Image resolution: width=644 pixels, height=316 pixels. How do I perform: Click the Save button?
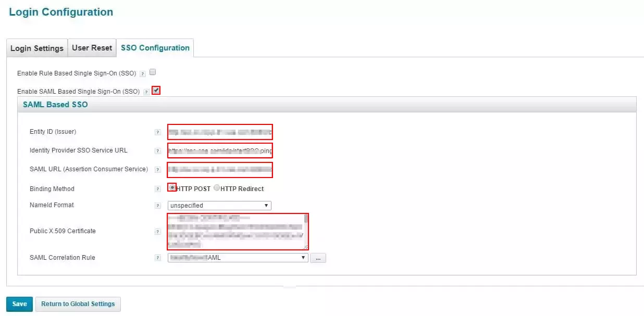(x=19, y=304)
